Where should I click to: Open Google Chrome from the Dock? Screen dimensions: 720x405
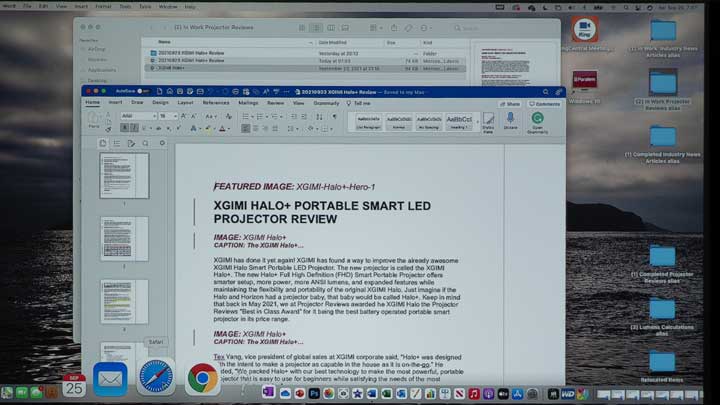pyautogui.click(x=202, y=378)
